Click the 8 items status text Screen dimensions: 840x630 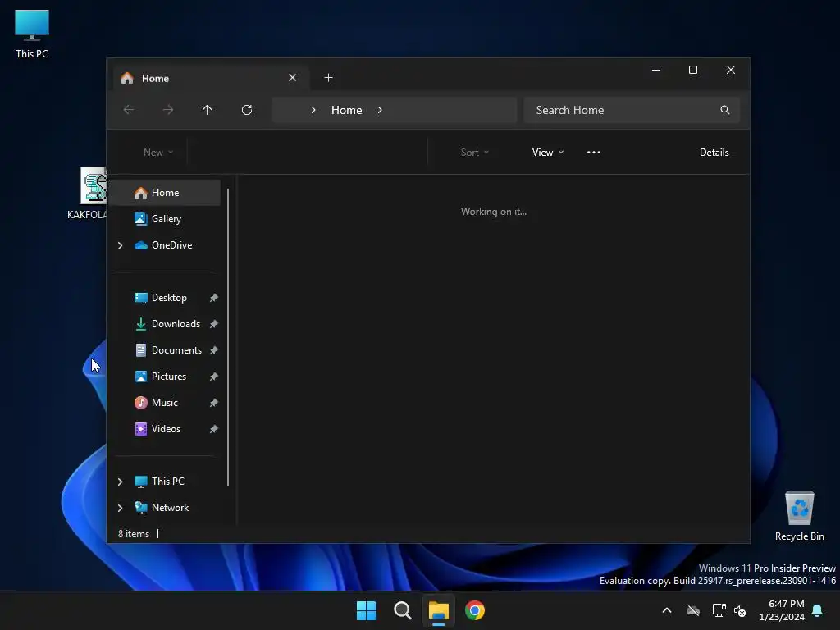pyautogui.click(x=134, y=533)
